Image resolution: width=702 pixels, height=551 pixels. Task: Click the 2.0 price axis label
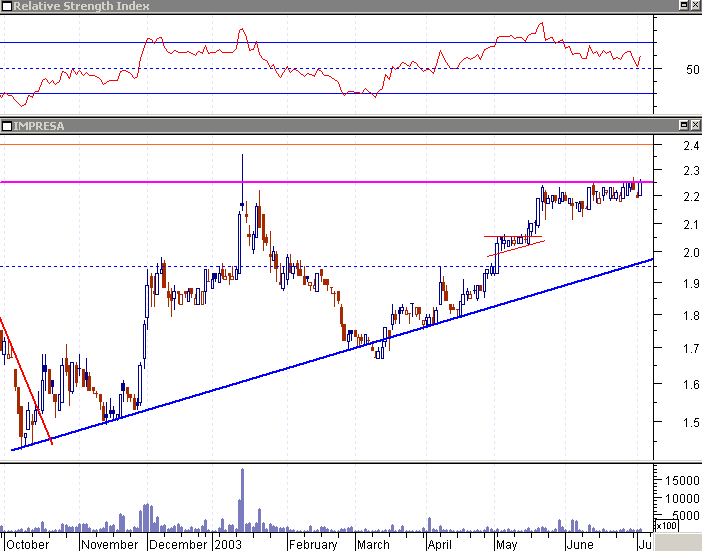[691, 253]
